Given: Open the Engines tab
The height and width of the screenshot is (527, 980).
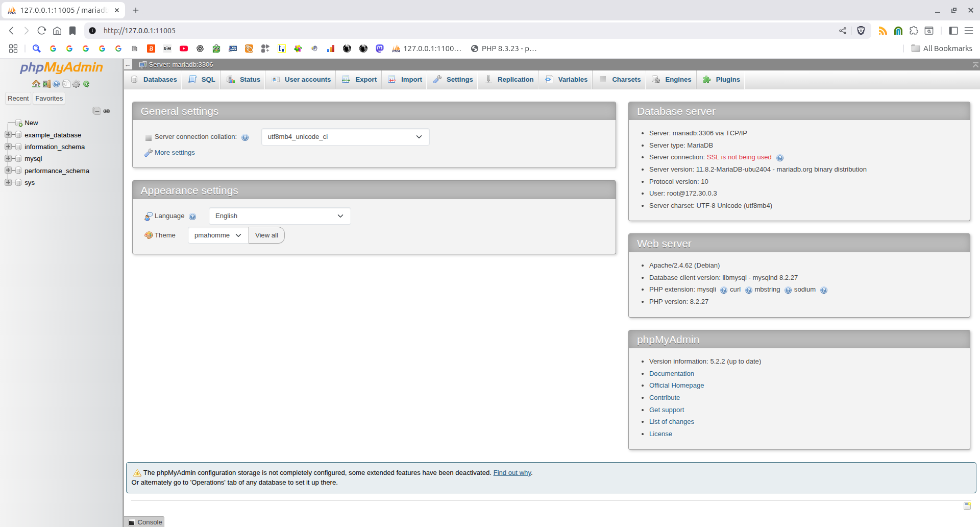Looking at the screenshot, I should [672, 80].
